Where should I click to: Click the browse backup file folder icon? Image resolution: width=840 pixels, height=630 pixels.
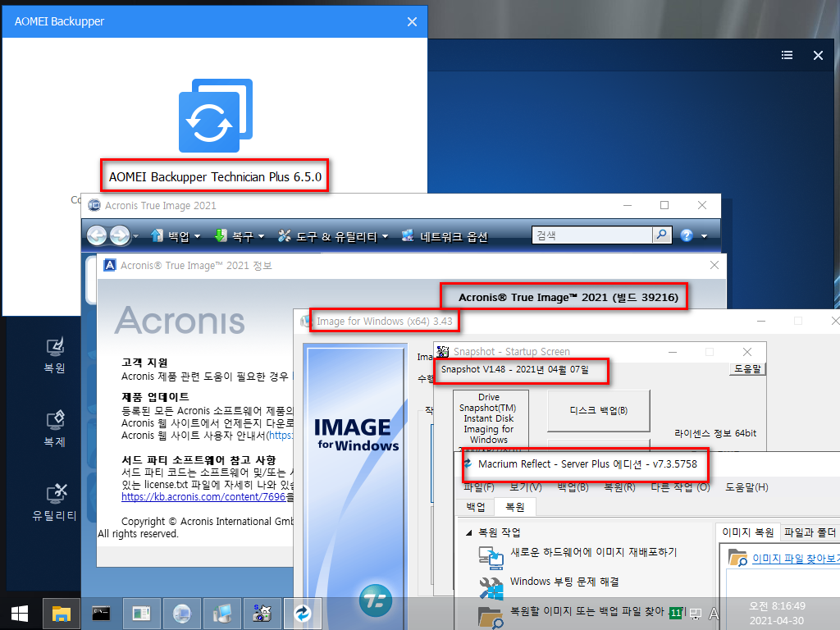pos(491,617)
